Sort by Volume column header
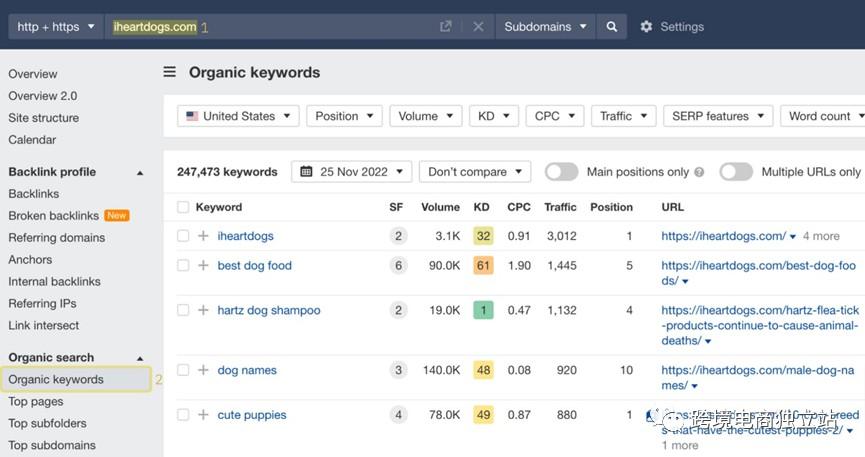The width and height of the screenshot is (865, 457). pyautogui.click(x=440, y=207)
